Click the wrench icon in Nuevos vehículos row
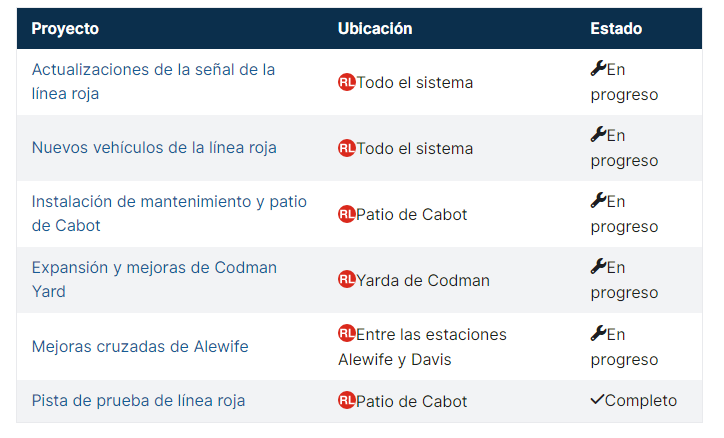This screenshot has height=438, width=724. coord(598,134)
